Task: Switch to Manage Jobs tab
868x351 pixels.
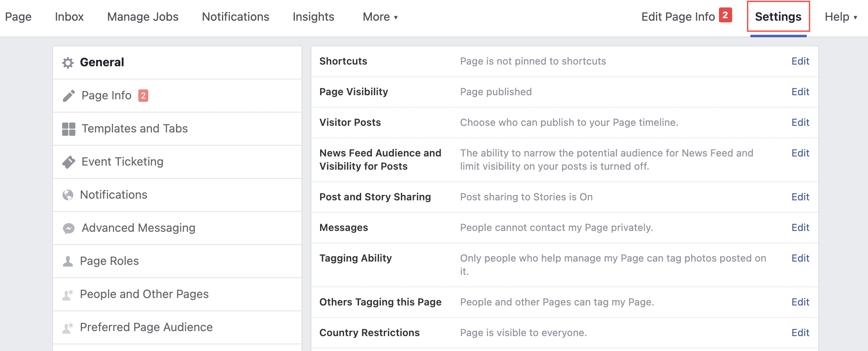Action: (143, 17)
